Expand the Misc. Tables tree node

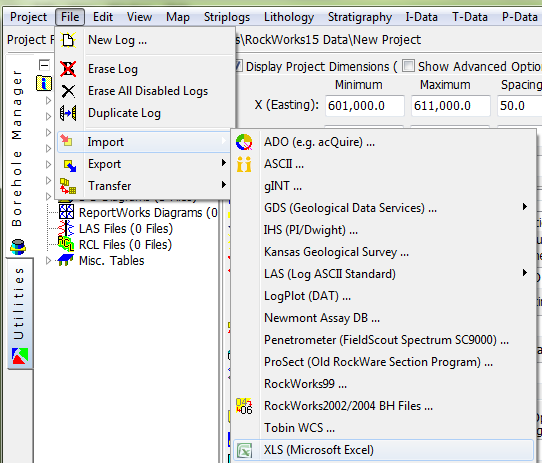click(x=48, y=260)
